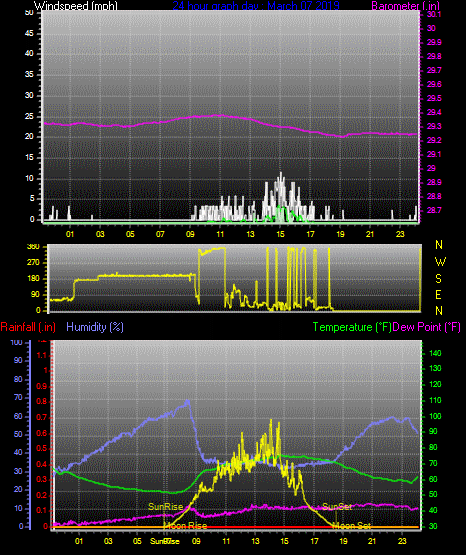Select the 'Temperature (°F)' legend label
The height and width of the screenshot is (555, 466).
click(352, 327)
